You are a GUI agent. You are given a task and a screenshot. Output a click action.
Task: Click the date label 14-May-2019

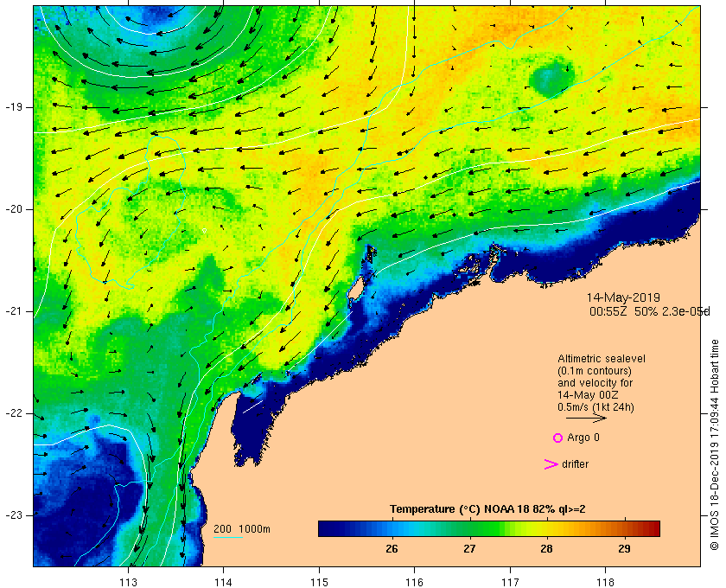click(623, 297)
